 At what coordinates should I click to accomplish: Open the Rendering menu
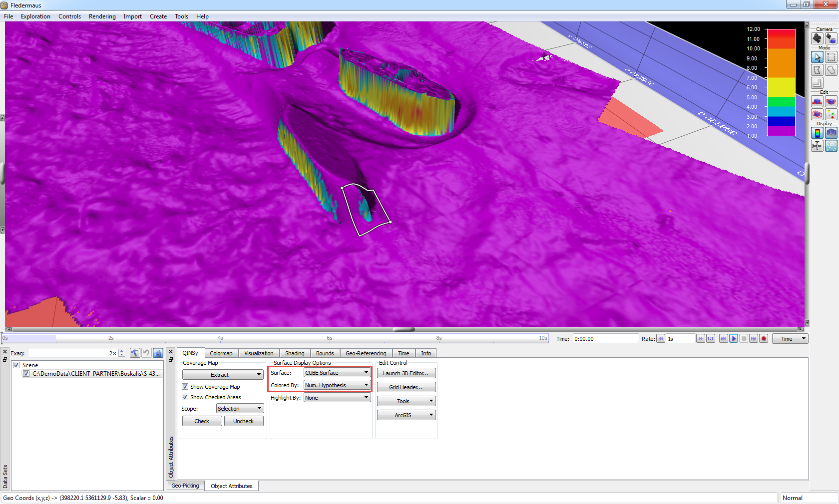pyautogui.click(x=102, y=16)
